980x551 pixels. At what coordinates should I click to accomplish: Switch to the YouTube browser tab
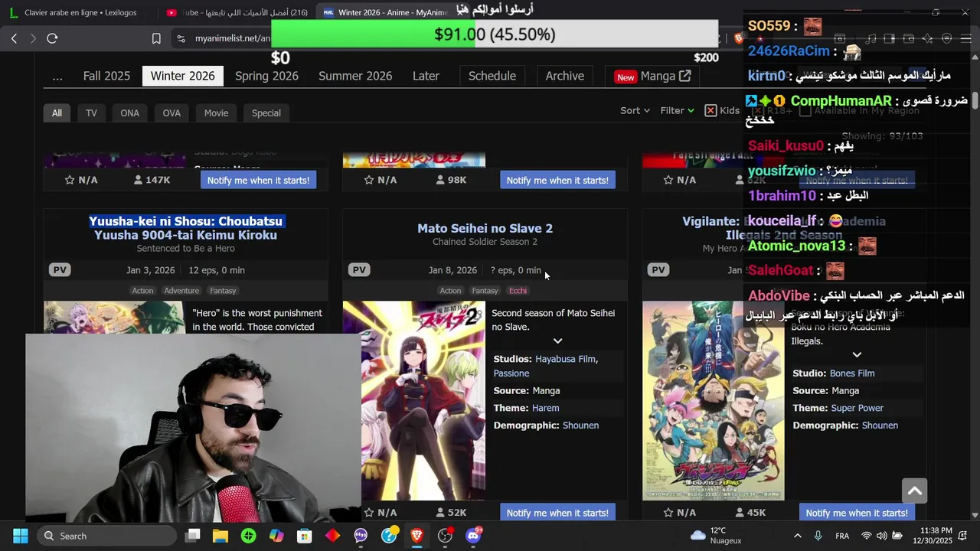236,12
